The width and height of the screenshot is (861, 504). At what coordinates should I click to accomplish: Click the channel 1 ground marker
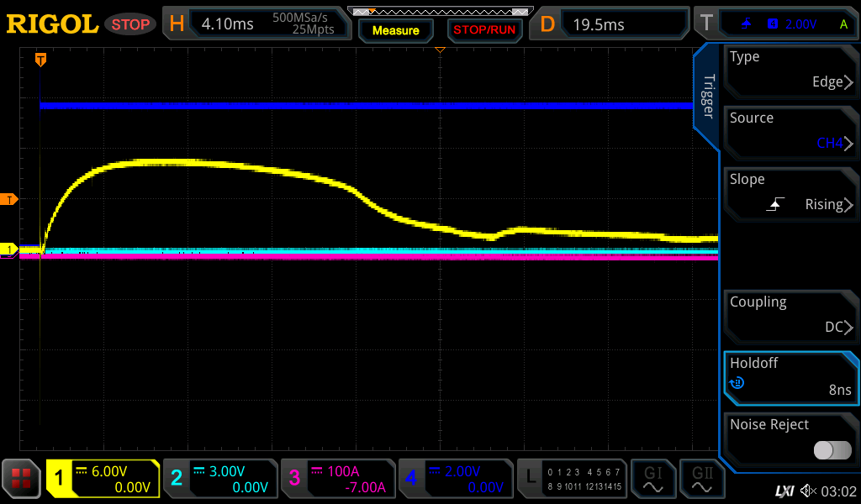(9, 249)
